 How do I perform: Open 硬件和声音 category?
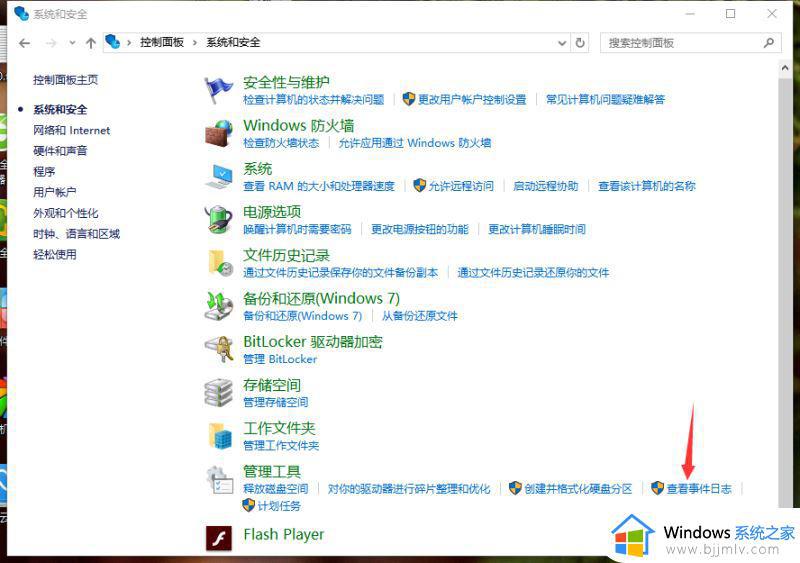coord(60,151)
